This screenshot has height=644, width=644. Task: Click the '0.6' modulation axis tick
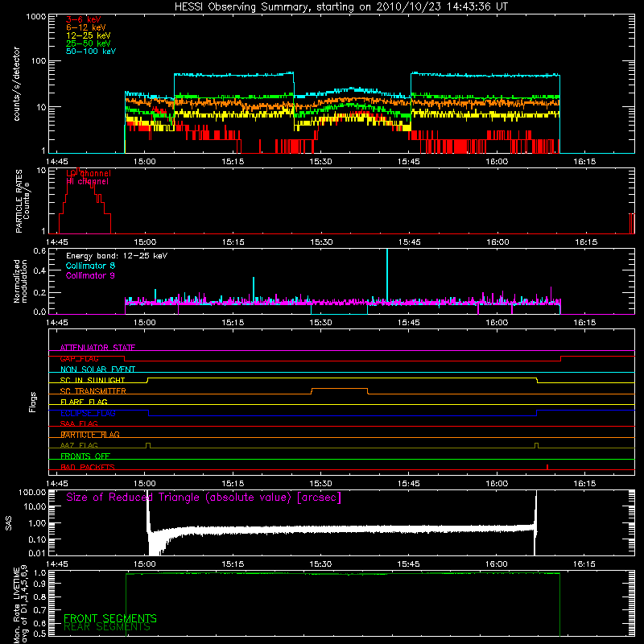(x=39, y=251)
